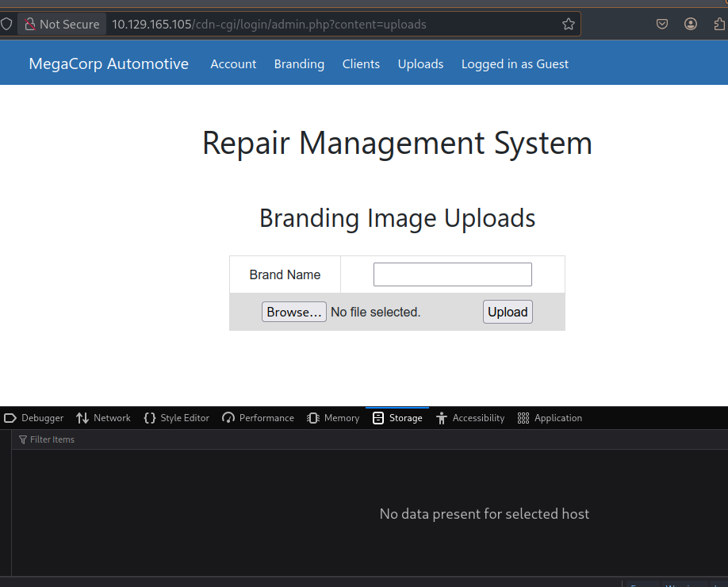Open the Firefox account icon
This screenshot has width=728, height=587.
coord(691,24)
